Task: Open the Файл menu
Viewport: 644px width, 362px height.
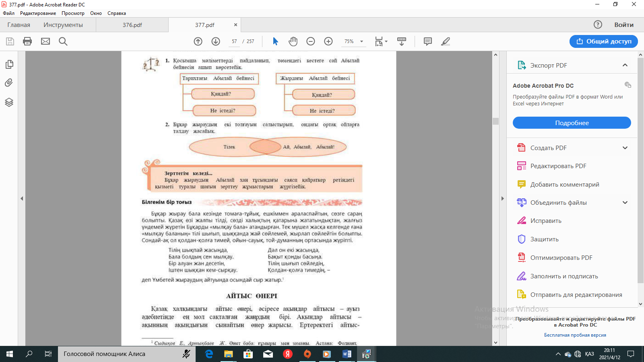Action: pyautogui.click(x=8, y=13)
